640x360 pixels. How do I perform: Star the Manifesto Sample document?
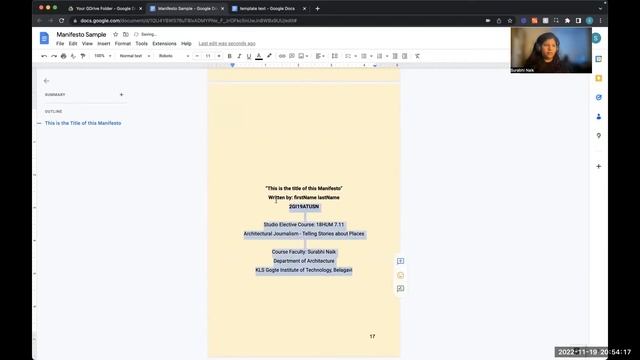(x=116, y=34)
